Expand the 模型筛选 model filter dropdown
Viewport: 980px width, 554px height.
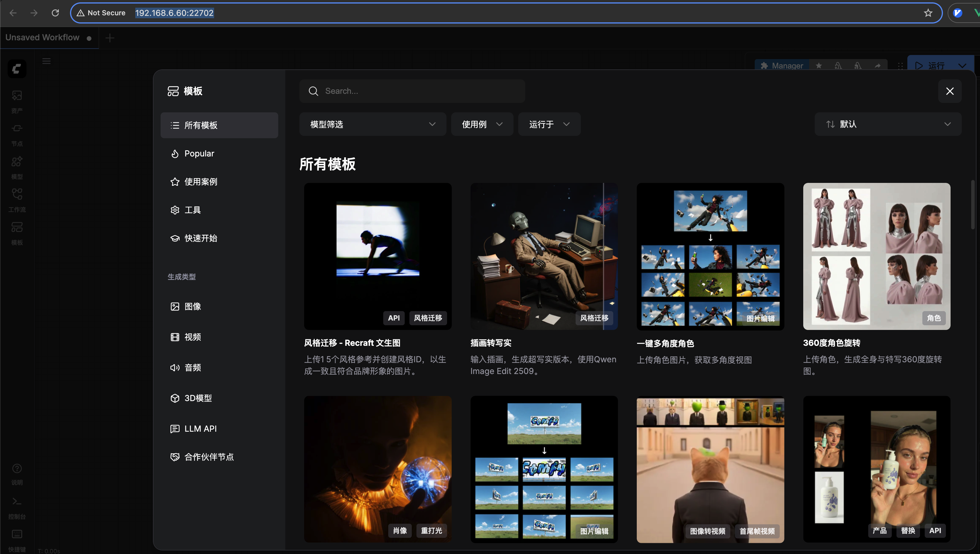click(372, 124)
